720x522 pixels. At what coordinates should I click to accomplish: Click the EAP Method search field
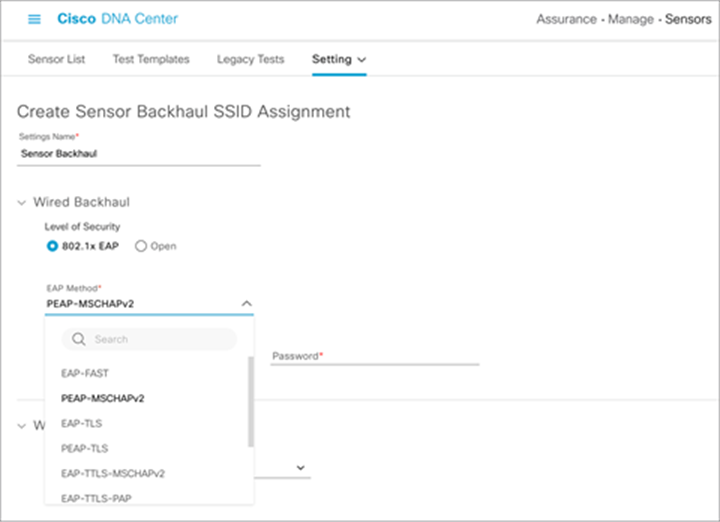tap(149, 339)
